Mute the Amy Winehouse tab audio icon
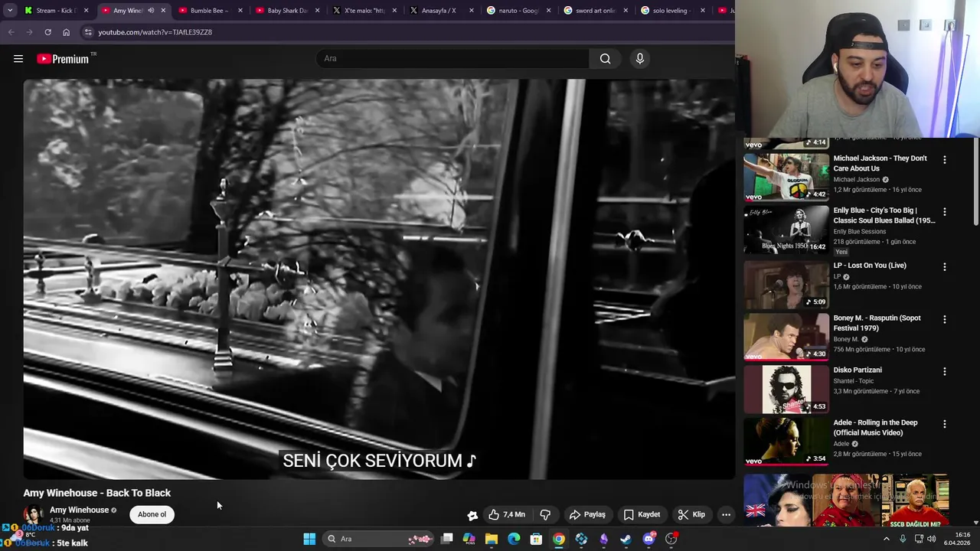980x551 pixels. (151, 11)
